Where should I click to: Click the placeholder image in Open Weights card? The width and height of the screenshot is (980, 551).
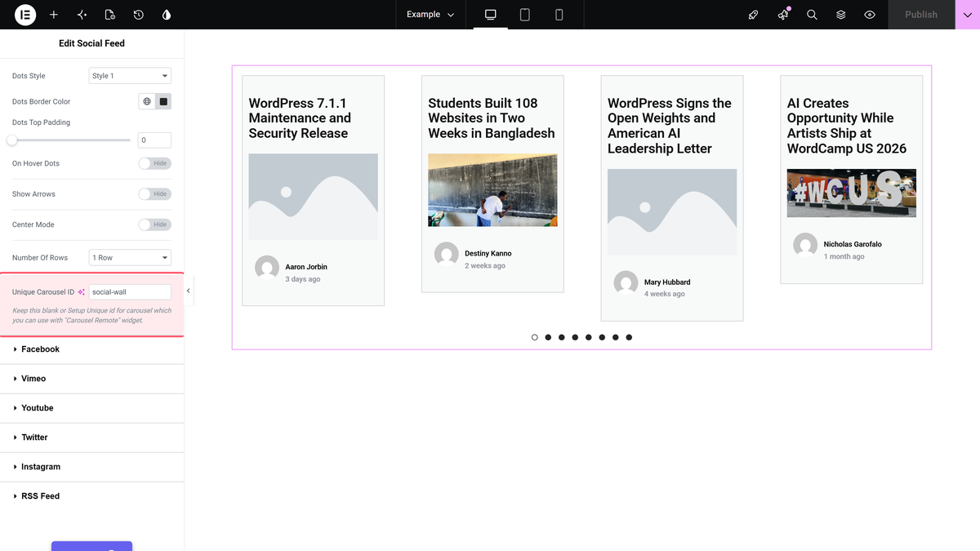point(672,212)
